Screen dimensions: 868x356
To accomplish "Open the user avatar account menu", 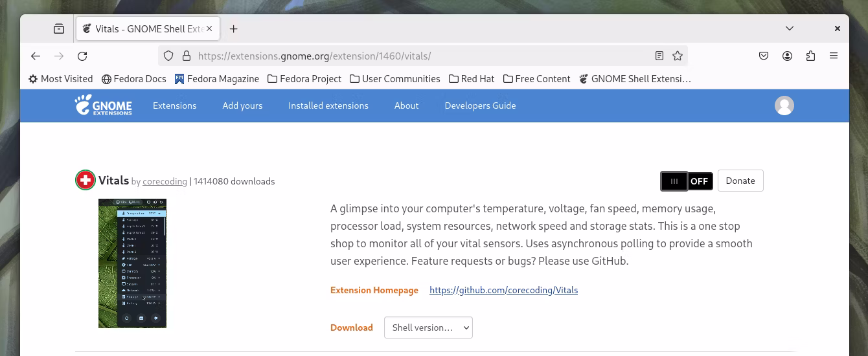I will [x=784, y=106].
